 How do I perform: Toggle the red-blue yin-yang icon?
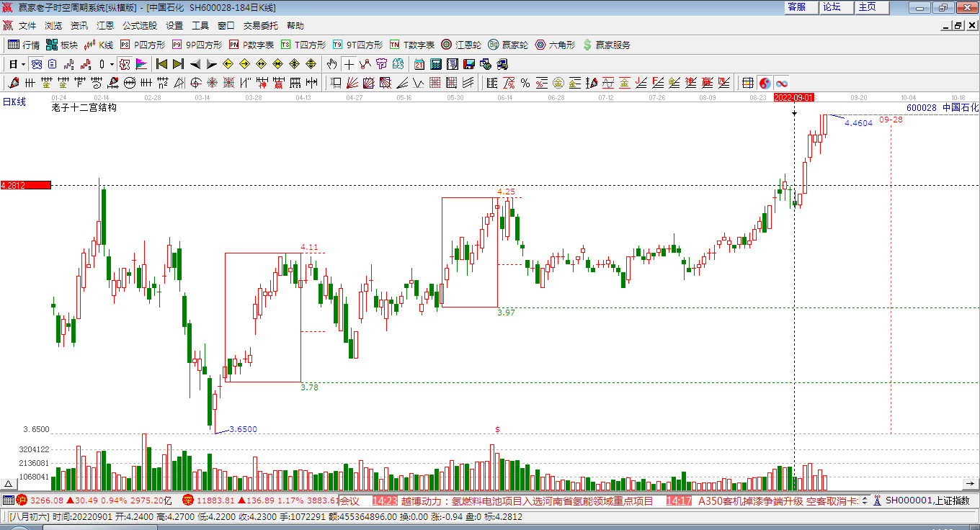(x=765, y=83)
